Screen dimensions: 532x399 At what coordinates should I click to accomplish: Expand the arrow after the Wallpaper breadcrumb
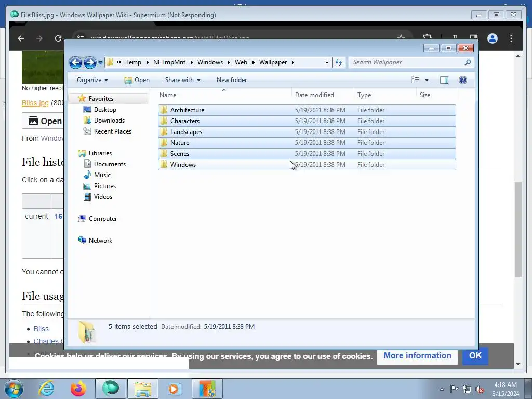click(293, 62)
